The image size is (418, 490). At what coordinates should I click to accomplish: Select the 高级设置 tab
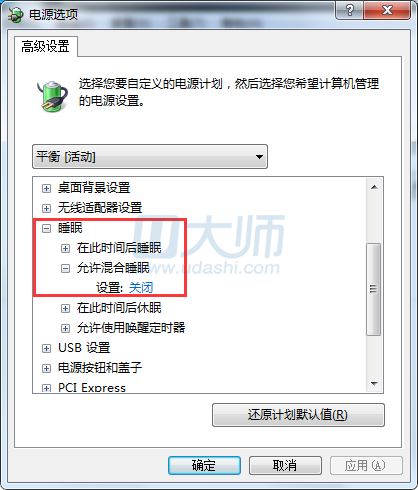[x=46, y=46]
